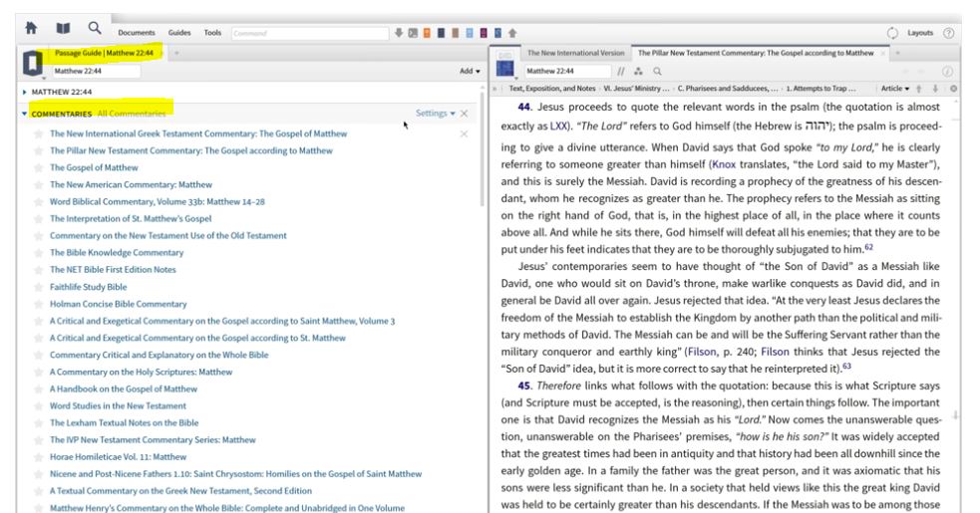Click the up-arrow icon ending the shortcuts bar
Image resolution: width=980 pixels, height=513 pixels.
(x=512, y=33)
